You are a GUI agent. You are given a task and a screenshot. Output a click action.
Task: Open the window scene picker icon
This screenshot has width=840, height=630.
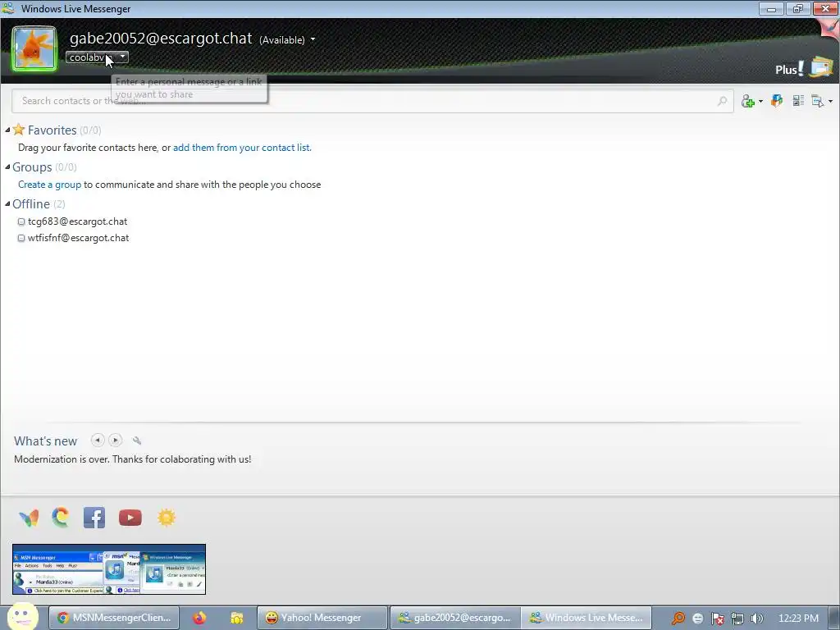(x=822, y=67)
